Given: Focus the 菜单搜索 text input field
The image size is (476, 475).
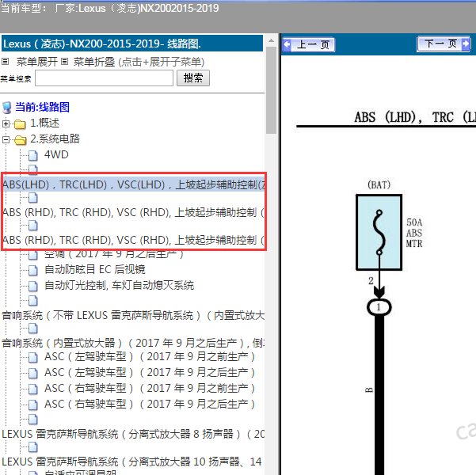Looking at the screenshot, I should point(104,78).
